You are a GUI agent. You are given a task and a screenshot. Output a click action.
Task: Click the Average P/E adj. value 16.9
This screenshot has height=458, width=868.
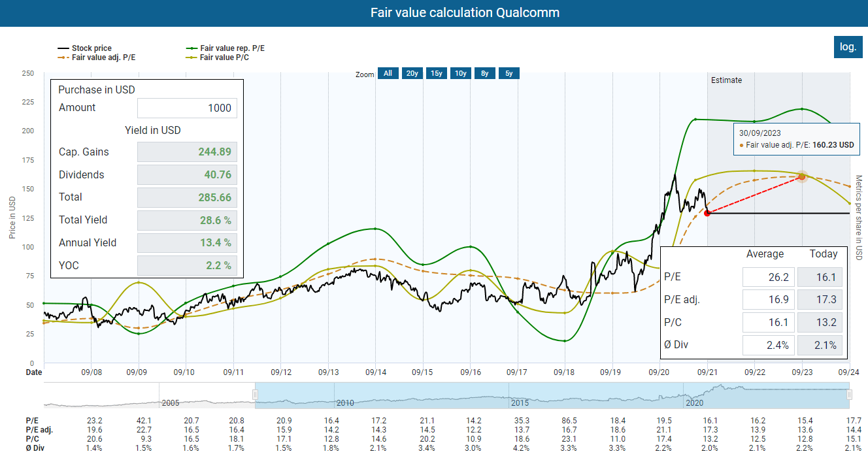click(768, 300)
